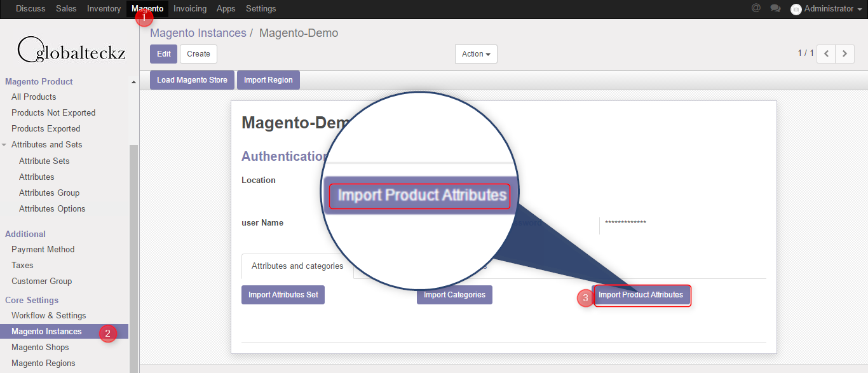
Task: Click Import Product Attributes button
Action: (641, 295)
